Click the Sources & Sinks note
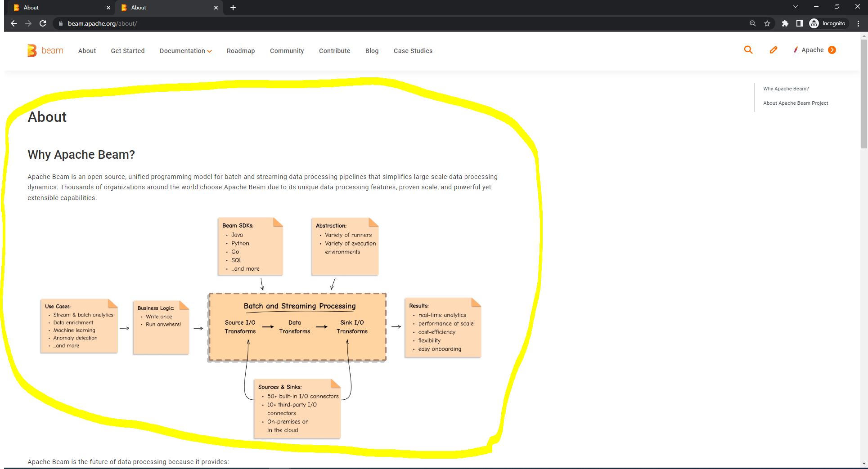Image resolution: width=868 pixels, height=469 pixels. 297,408
